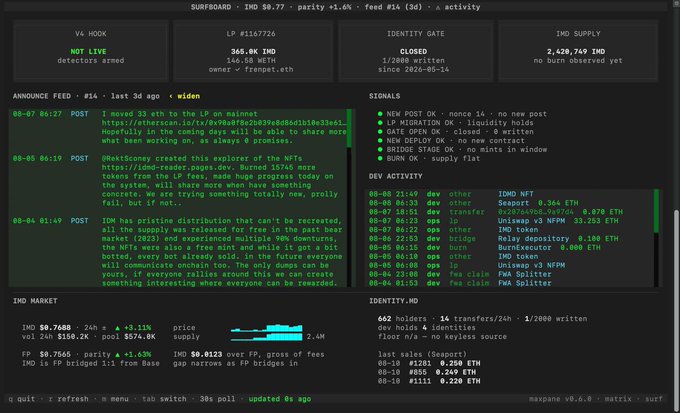The image size is (680, 413).
Task: Click the BRIDGE STAGE OK signal dot
Action: tap(380, 150)
